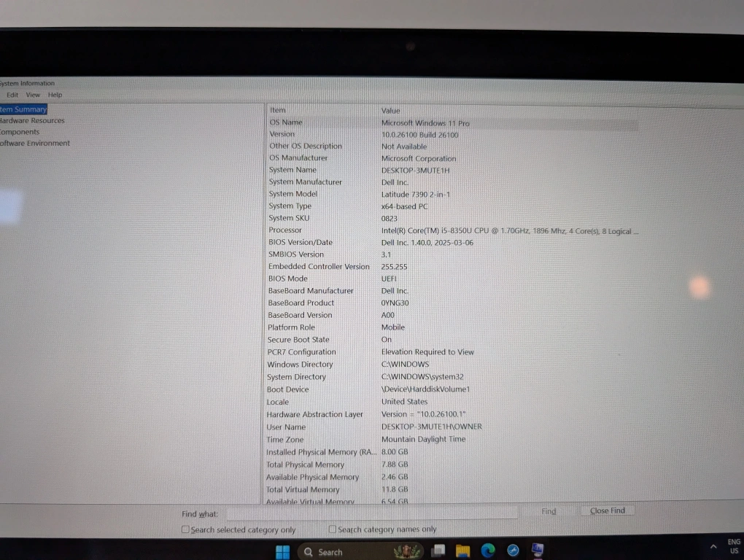The width and height of the screenshot is (744, 560).
Task: Select the Locale row
Action: (453, 402)
